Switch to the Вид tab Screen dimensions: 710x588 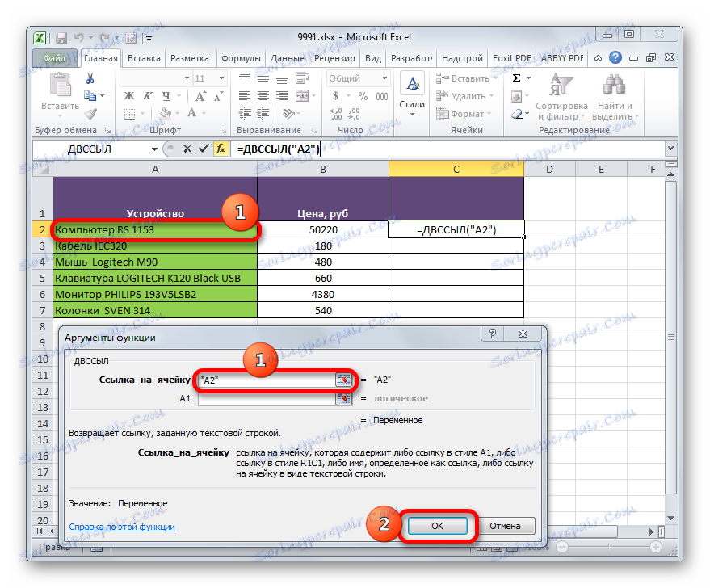(373, 58)
